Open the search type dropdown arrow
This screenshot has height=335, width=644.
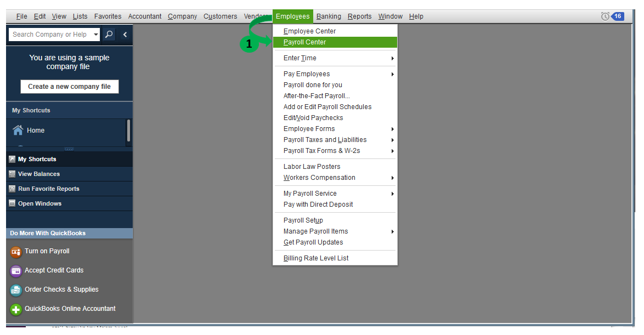point(96,34)
